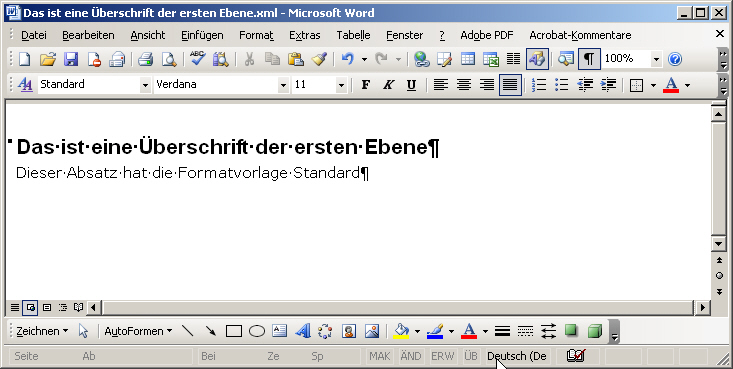The width and height of the screenshot is (733, 369).
Task: Open Styles and Formatting pane icon
Action: pyautogui.click(x=25, y=85)
